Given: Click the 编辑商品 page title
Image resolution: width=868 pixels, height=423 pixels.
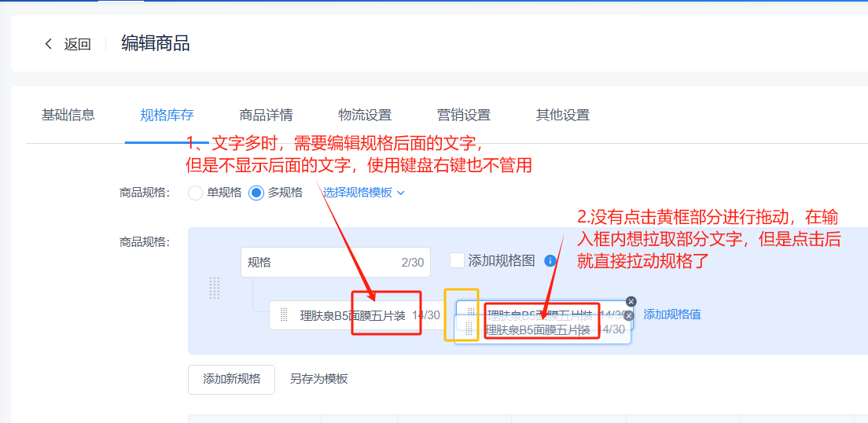Looking at the screenshot, I should [x=156, y=43].
